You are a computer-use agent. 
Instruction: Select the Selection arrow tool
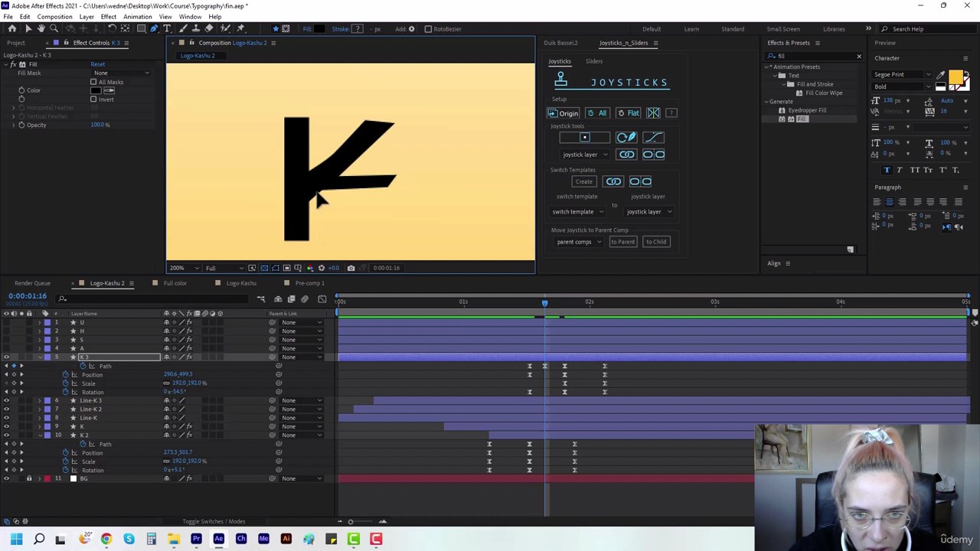[28, 29]
